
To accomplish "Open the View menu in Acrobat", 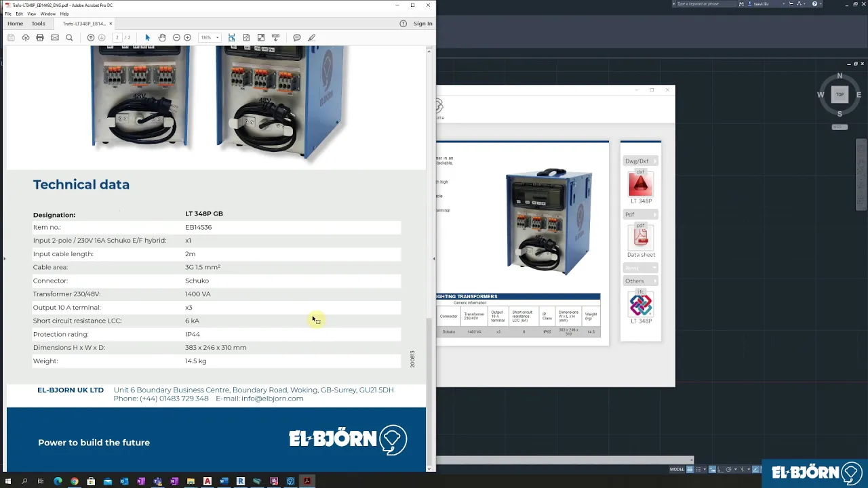I will tap(32, 14).
